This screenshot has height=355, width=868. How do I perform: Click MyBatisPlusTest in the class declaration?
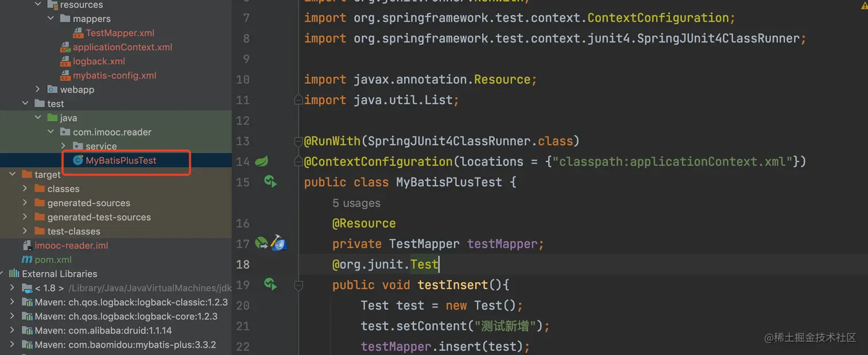pos(449,183)
